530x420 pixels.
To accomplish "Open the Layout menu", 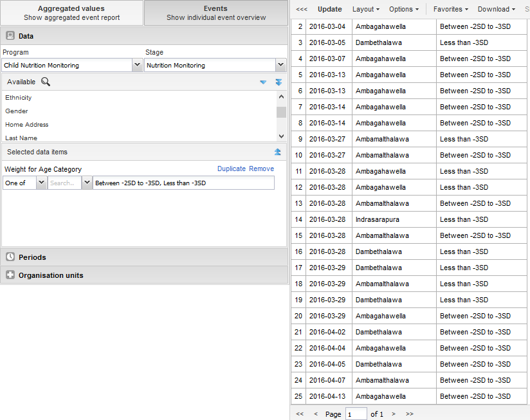I will coord(365,10).
